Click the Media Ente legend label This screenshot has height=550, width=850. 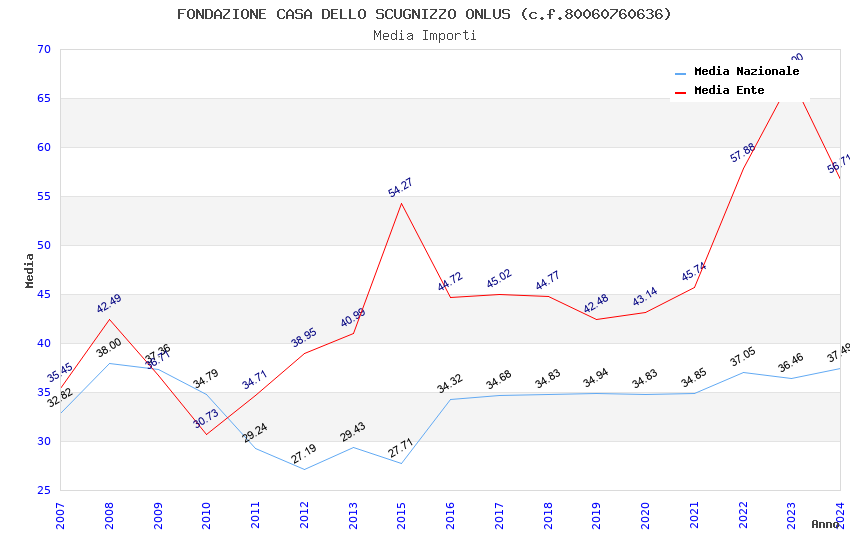click(729, 90)
